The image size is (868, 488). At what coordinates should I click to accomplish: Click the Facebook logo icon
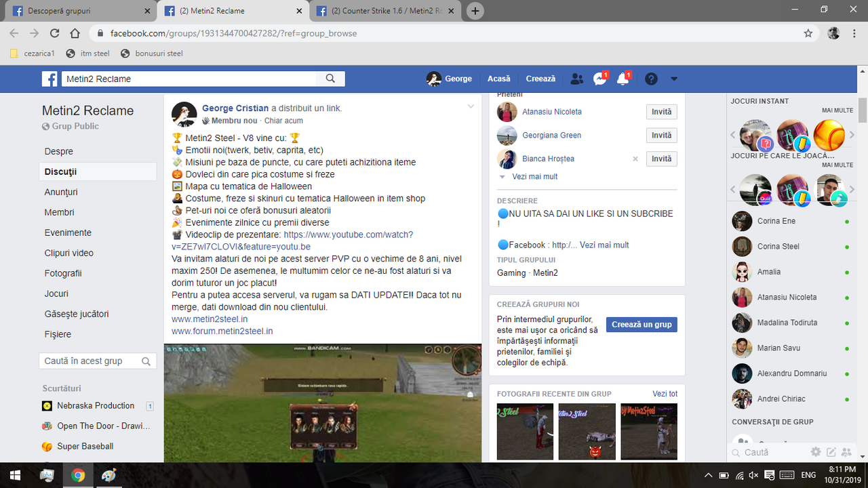tap(50, 79)
